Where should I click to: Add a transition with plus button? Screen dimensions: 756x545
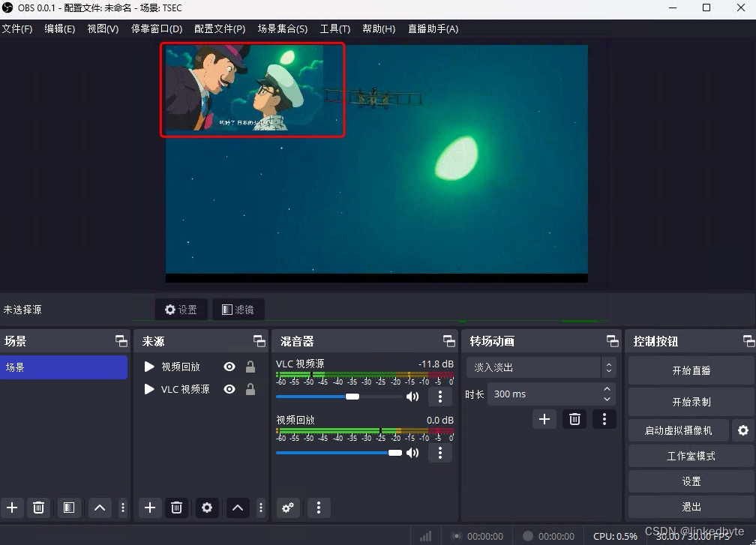tap(544, 419)
